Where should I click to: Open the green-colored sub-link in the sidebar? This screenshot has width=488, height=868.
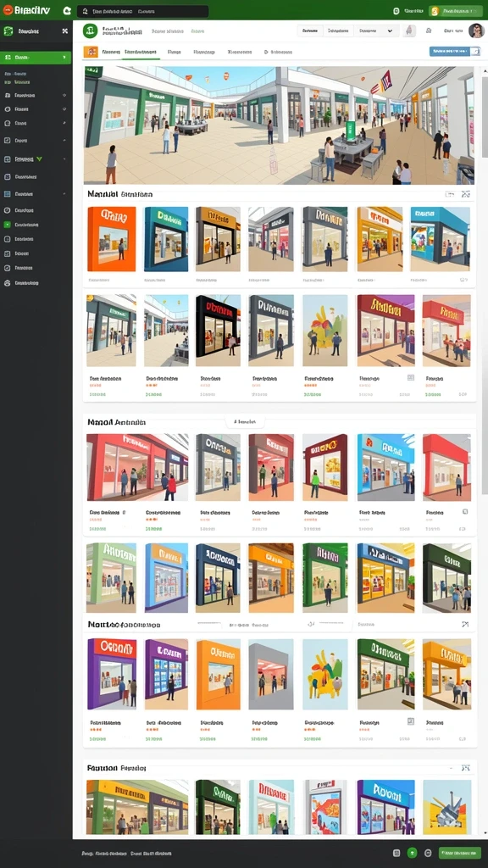[x=17, y=82]
